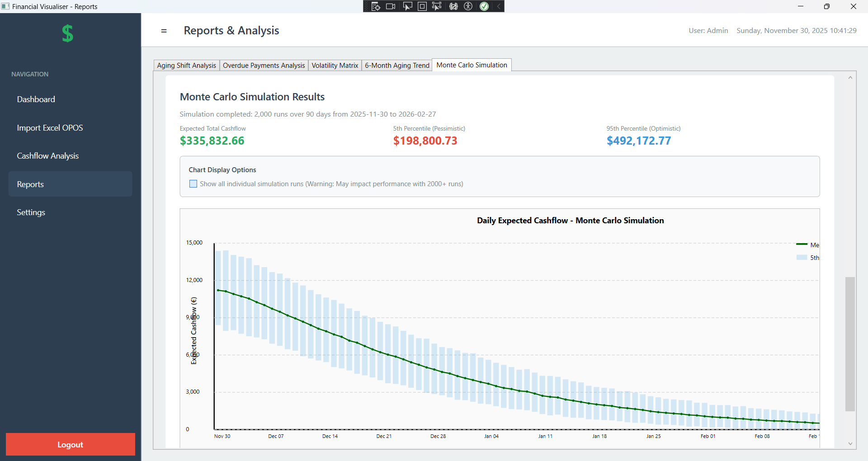Click the green Hot Reload checkmark
Screen dimensions: 868x461
(484, 6)
